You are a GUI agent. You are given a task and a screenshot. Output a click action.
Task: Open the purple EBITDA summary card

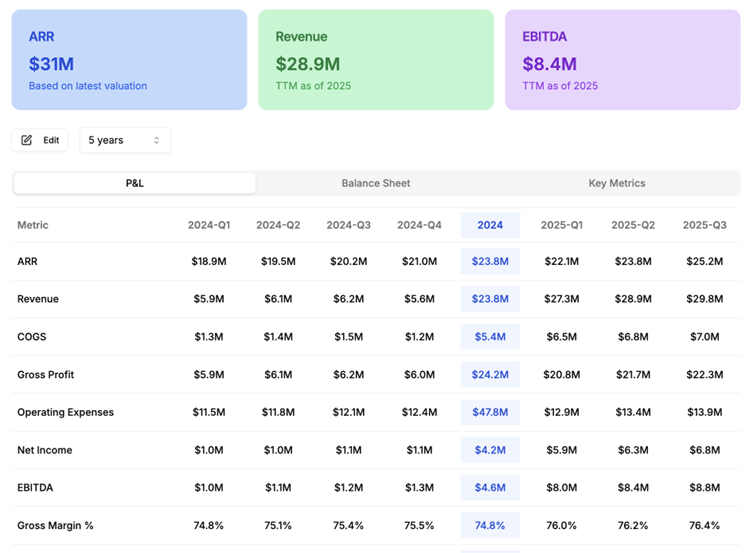[x=622, y=60]
